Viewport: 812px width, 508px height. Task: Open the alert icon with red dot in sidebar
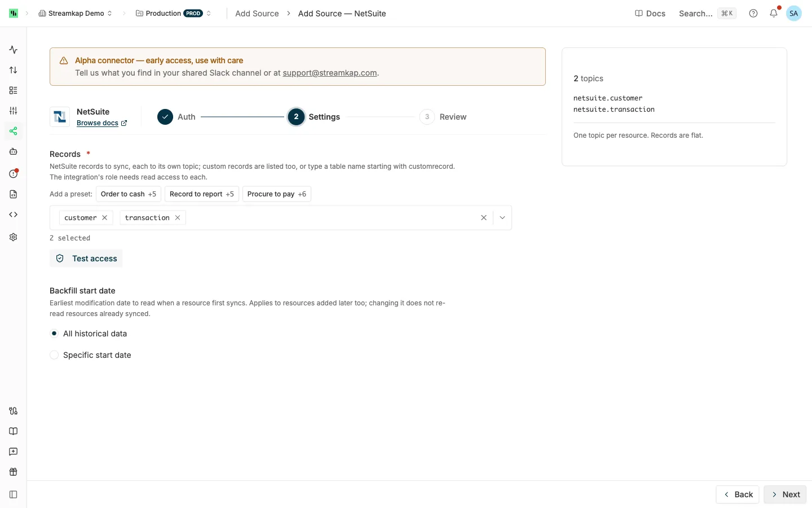point(14,173)
